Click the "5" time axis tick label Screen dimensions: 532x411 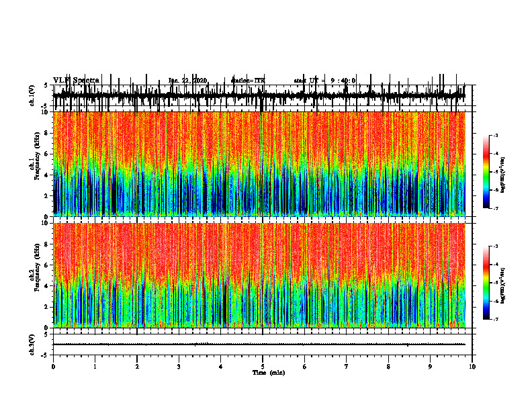click(263, 367)
